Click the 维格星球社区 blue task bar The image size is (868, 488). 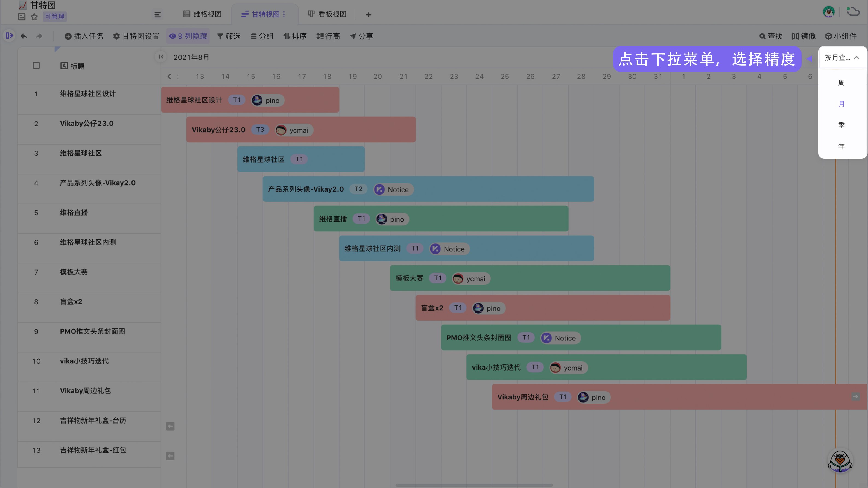tap(334, 159)
